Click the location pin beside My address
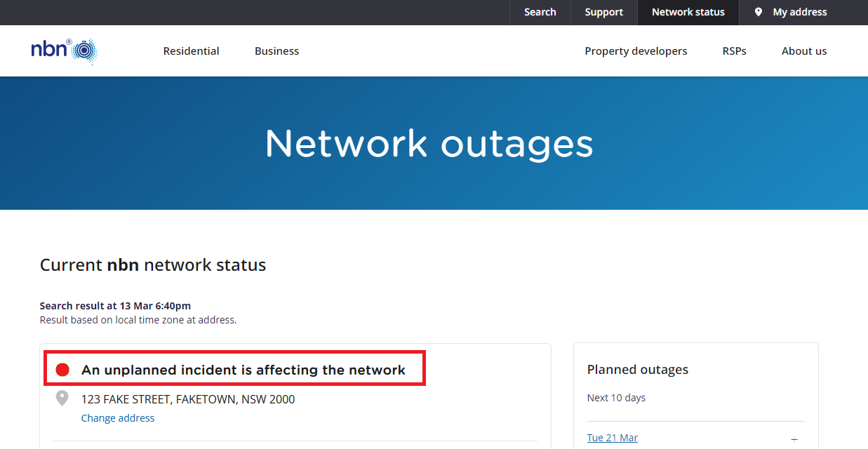 [x=758, y=12]
